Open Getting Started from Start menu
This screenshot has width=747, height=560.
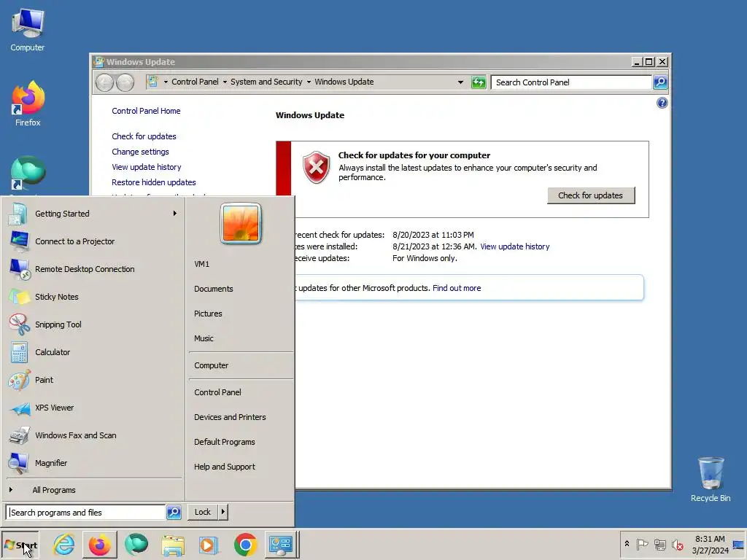coord(93,214)
